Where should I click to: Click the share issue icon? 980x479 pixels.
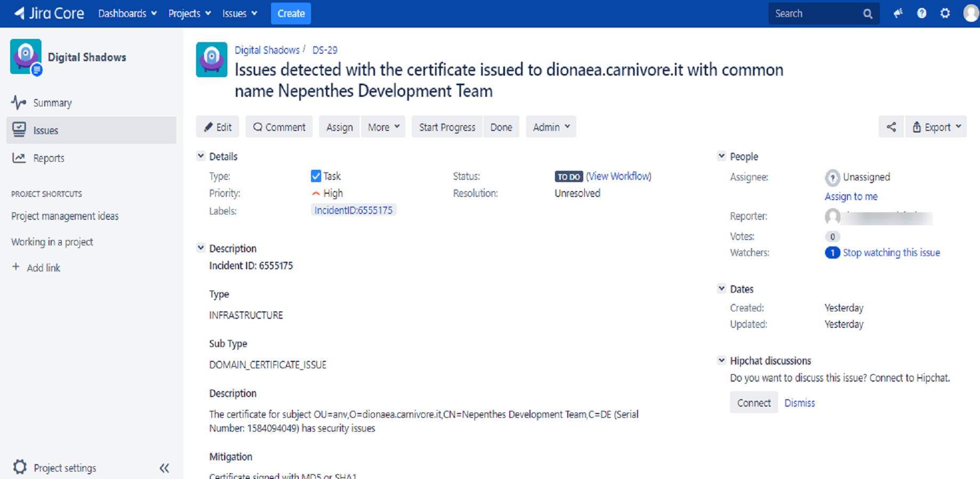pos(891,127)
